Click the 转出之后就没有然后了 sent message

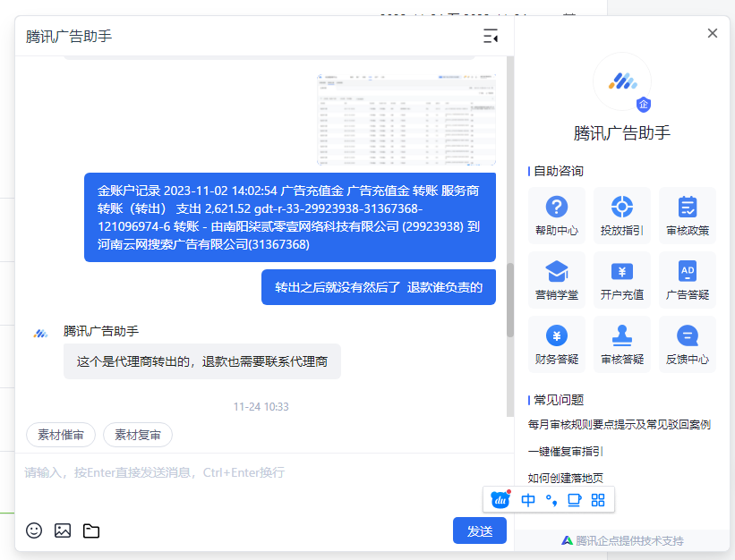point(379,287)
